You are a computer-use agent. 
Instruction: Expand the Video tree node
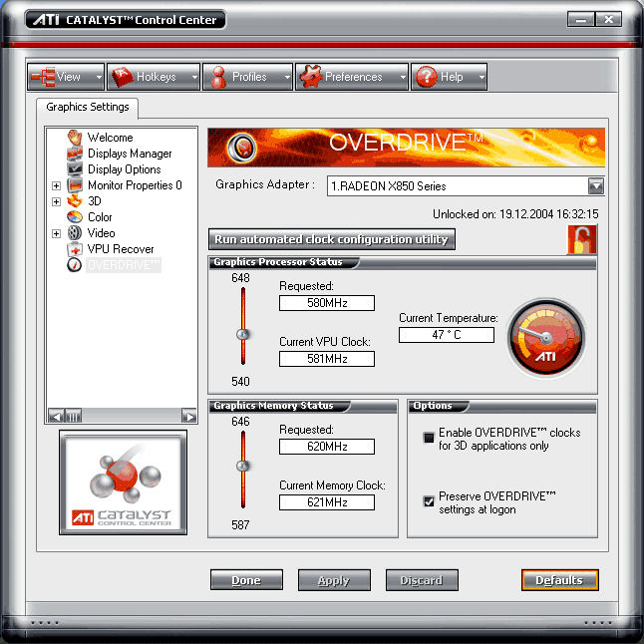coord(56,233)
